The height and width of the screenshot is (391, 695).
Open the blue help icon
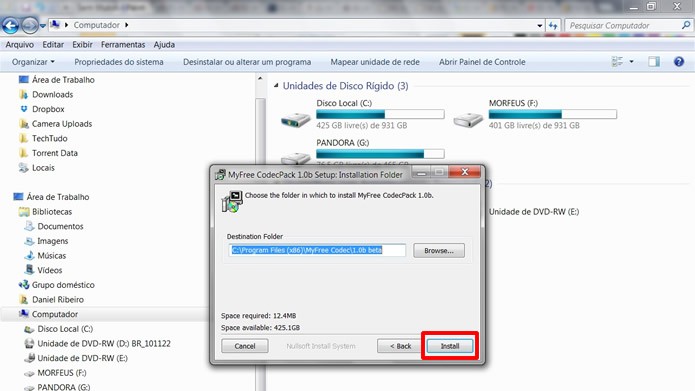(679, 62)
